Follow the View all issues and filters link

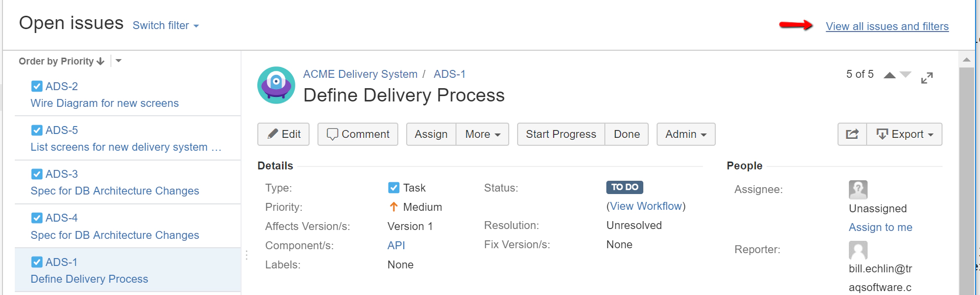coord(887,26)
